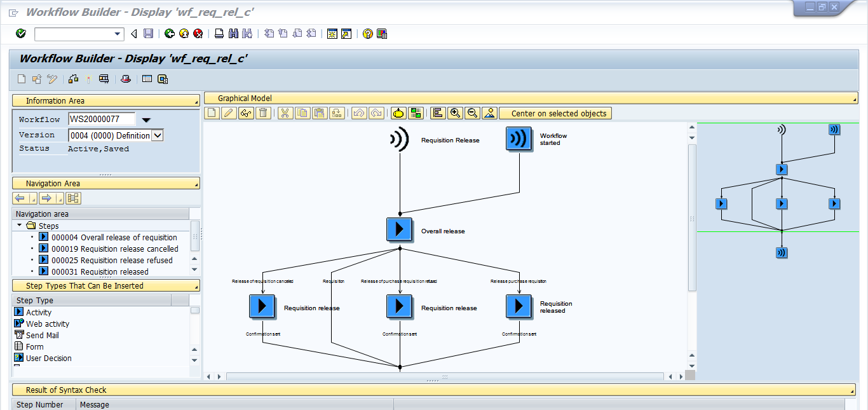Click the Save icon in the main toolbar
868x410 pixels.
pos(149,33)
